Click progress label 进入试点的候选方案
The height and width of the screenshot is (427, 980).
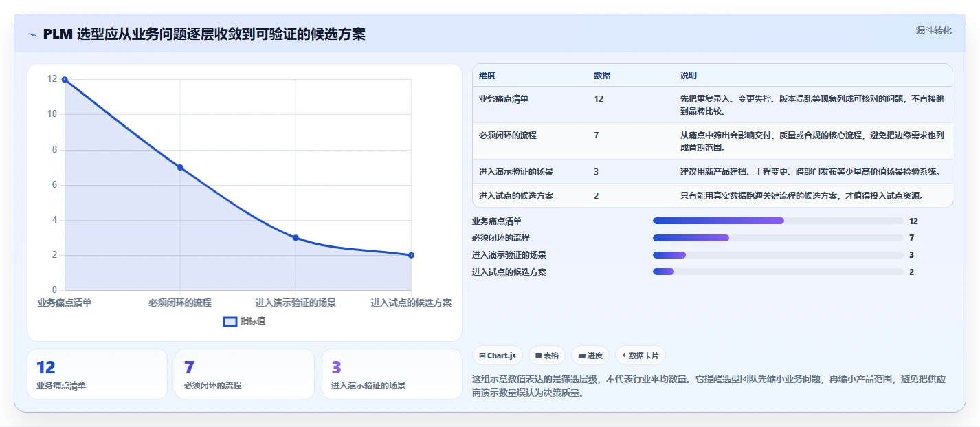point(509,272)
